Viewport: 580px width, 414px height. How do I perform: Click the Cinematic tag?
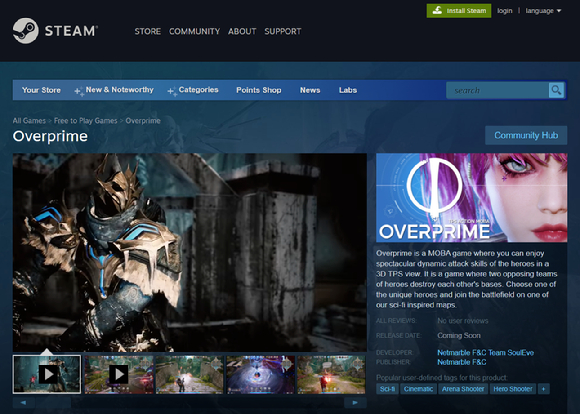coord(418,389)
